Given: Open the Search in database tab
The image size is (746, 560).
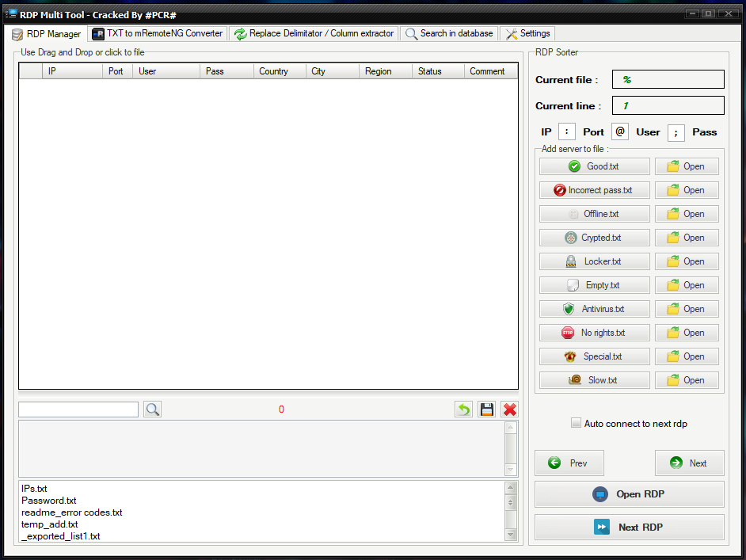Looking at the screenshot, I should [x=448, y=33].
